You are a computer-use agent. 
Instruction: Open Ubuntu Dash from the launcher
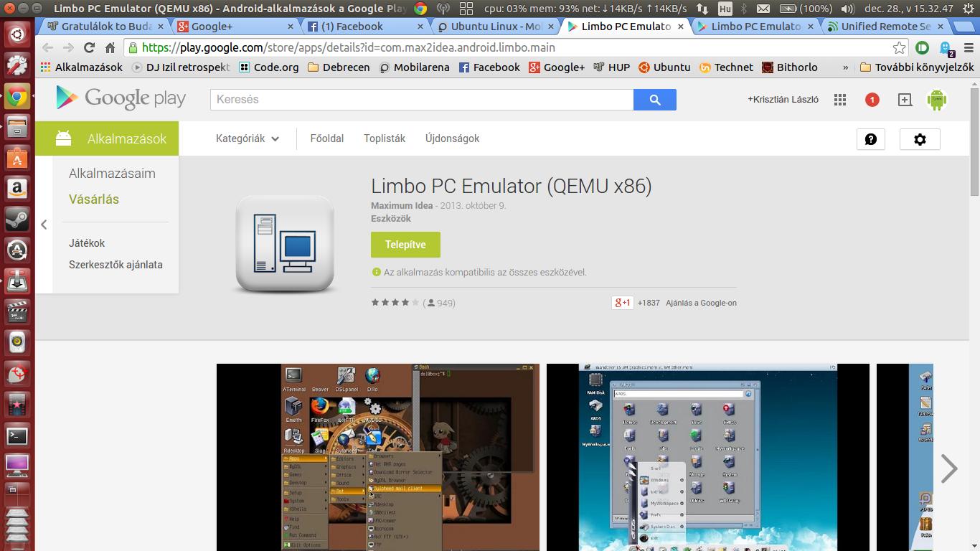click(x=17, y=34)
